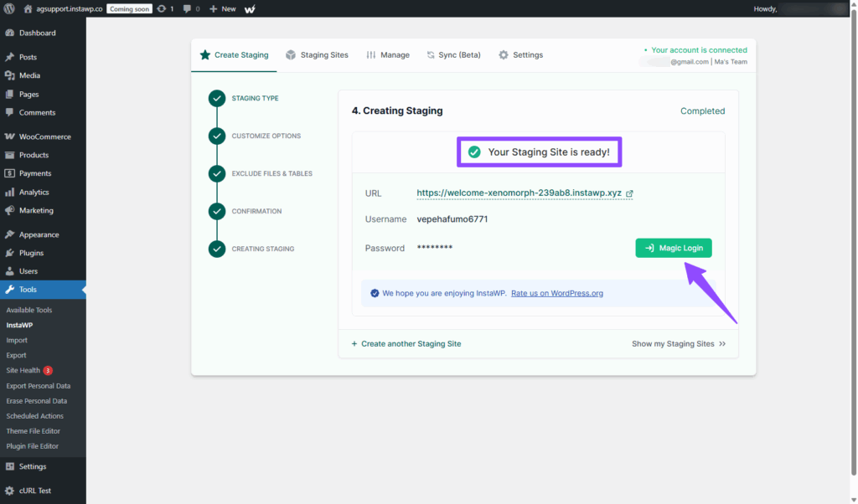Click the Site Health sidebar item

click(x=23, y=370)
